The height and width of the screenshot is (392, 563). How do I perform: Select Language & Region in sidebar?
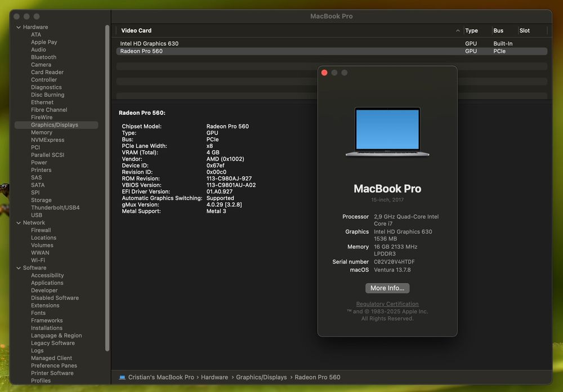point(56,336)
